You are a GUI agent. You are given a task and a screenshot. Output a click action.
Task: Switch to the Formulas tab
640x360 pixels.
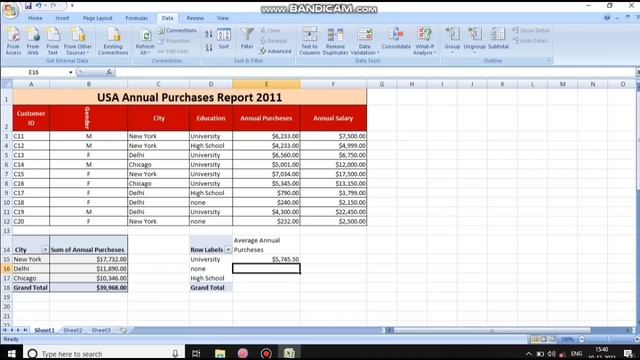tap(136, 18)
